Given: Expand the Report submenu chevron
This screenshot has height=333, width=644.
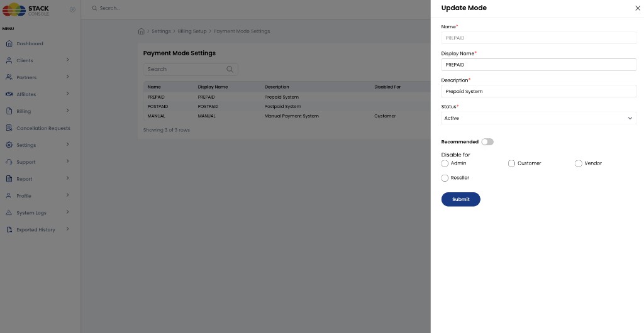Looking at the screenshot, I should [x=68, y=178].
